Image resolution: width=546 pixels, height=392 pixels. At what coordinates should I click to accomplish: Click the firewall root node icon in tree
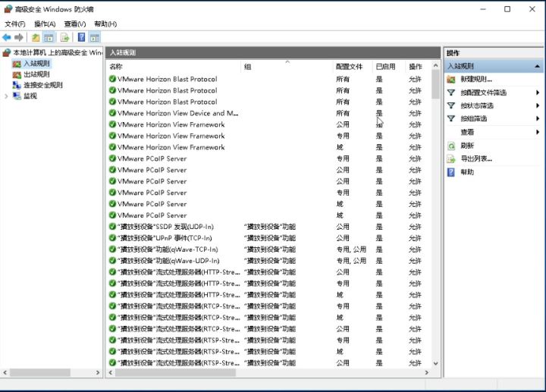[7, 52]
